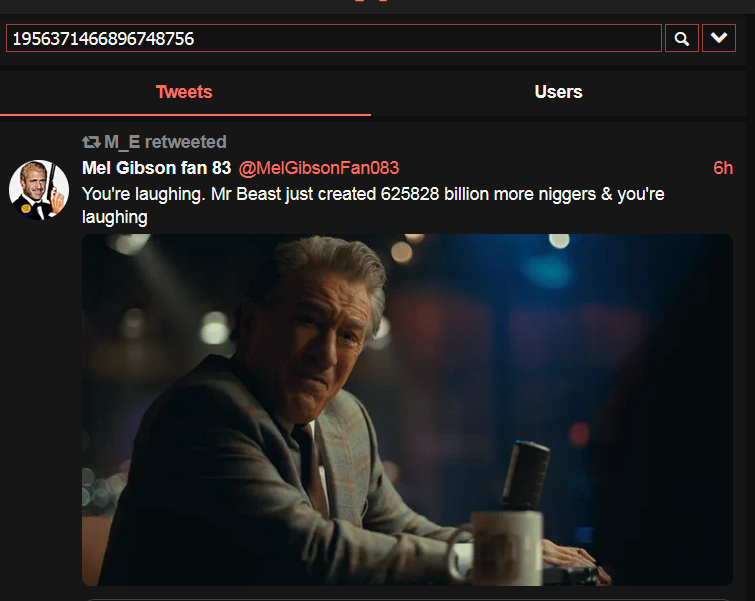Click the retweet arrows icon
755x601 pixels.
tap(91, 142)
